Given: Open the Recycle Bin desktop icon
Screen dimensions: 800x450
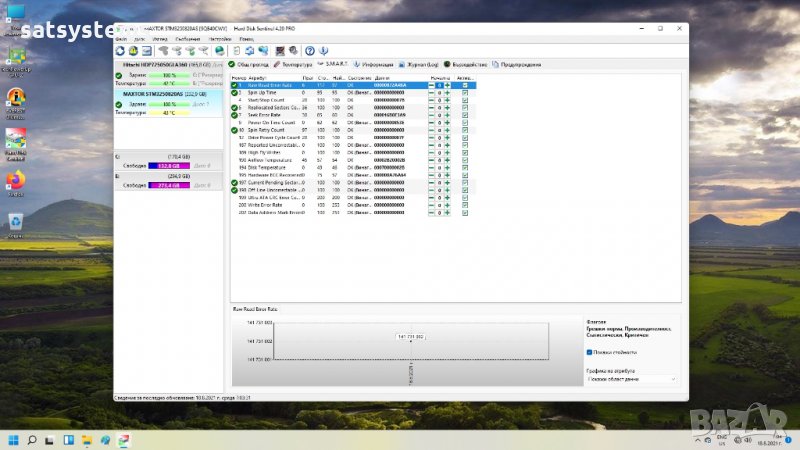Looking at the screenshot, I should (16, 221).
